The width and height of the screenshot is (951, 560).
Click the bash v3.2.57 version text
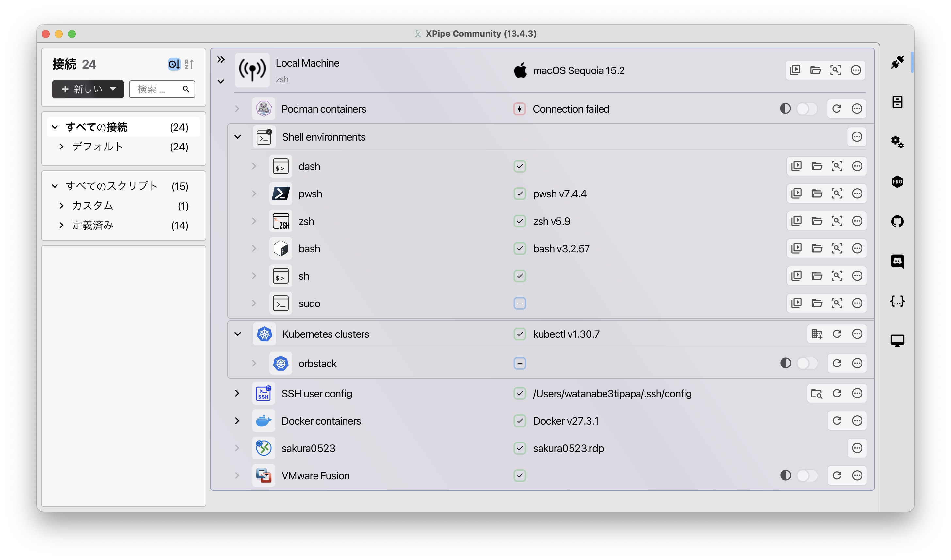[561, 248]
